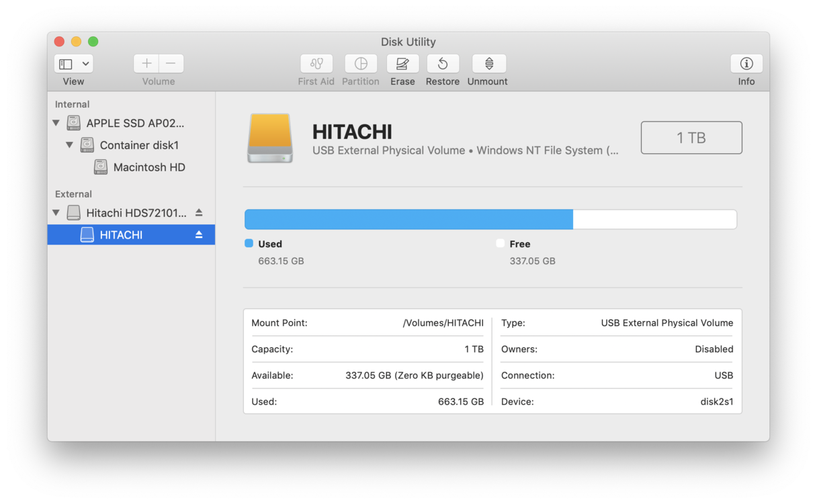The image size is (817, 504).
Task: Eject the HITACHI volume
Action: point(199,235)
